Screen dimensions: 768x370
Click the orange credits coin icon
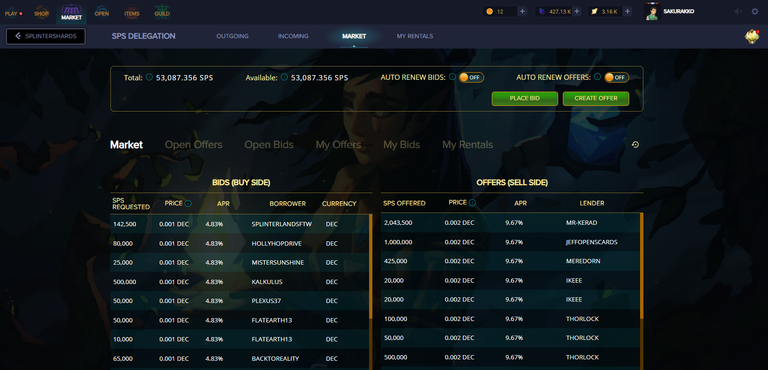489,11
